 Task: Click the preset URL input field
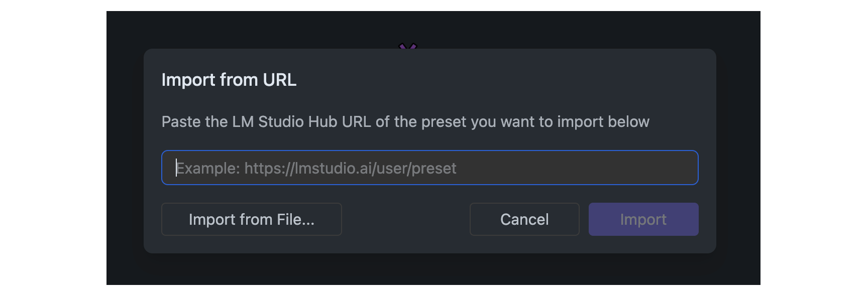[429, 168]
